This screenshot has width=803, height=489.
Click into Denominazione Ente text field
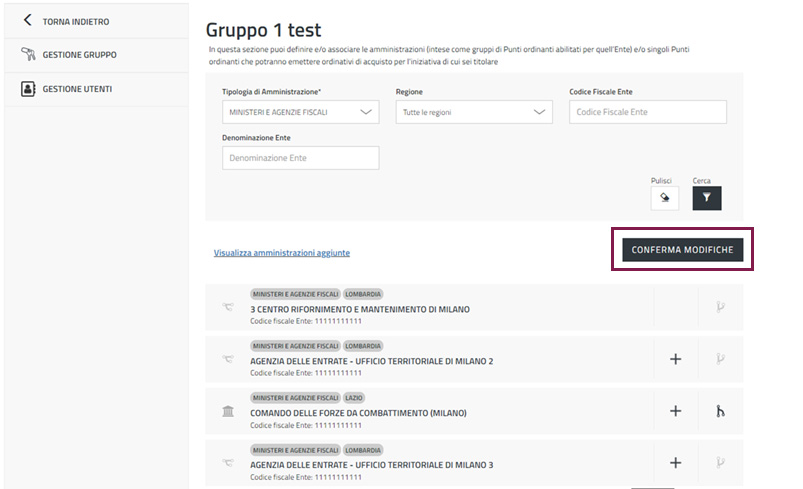coord(300,158)
